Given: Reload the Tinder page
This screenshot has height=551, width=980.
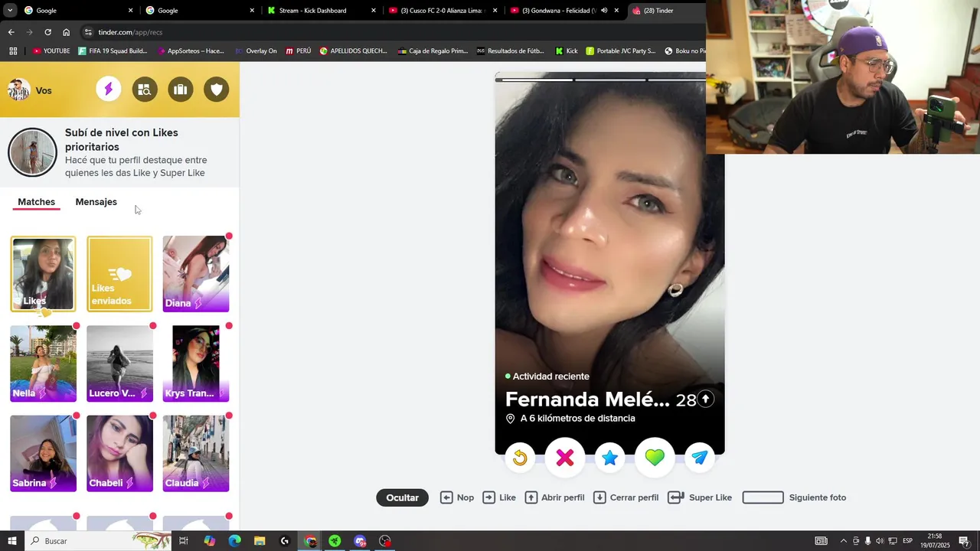Looking at the screenshot, I should point(47,32).
